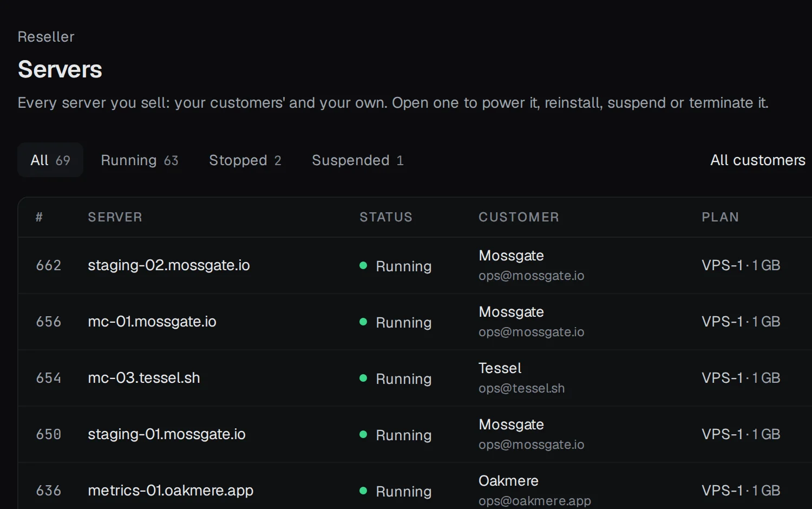Viewport: 812px width, 509px height.
Task: Show the Stopped 2 servers tab
Action: (x=245, y=160)
